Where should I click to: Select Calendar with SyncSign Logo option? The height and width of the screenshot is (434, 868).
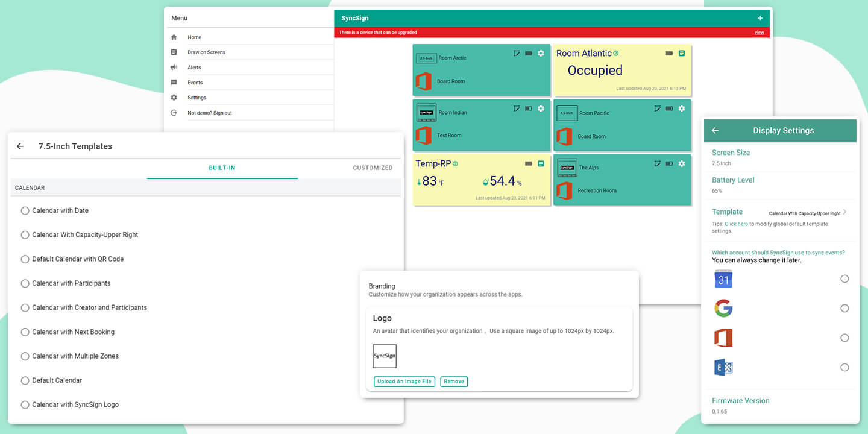(x=25, y=405)
